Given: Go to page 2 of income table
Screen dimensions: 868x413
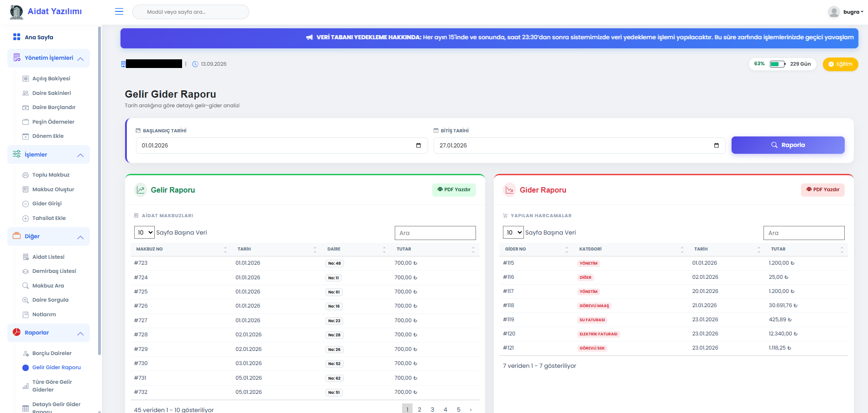Looking at the screenshot, I should click(x=419, y=409).
